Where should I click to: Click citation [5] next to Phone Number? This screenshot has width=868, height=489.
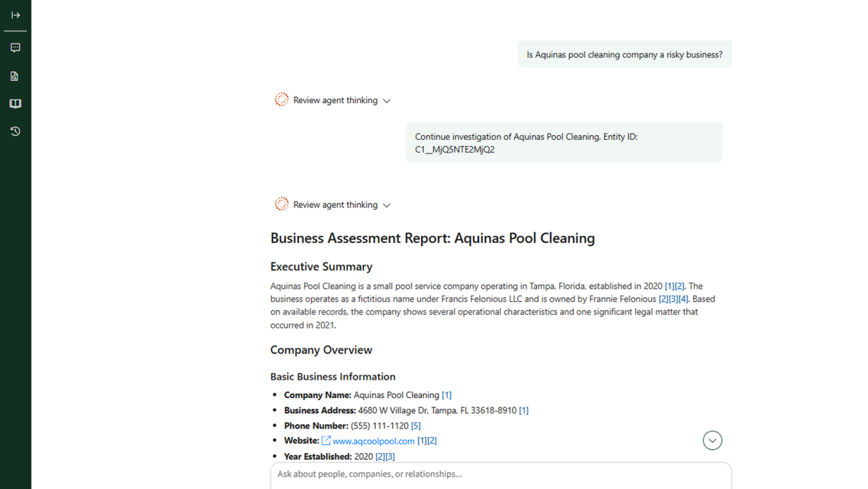pos(416,426)
